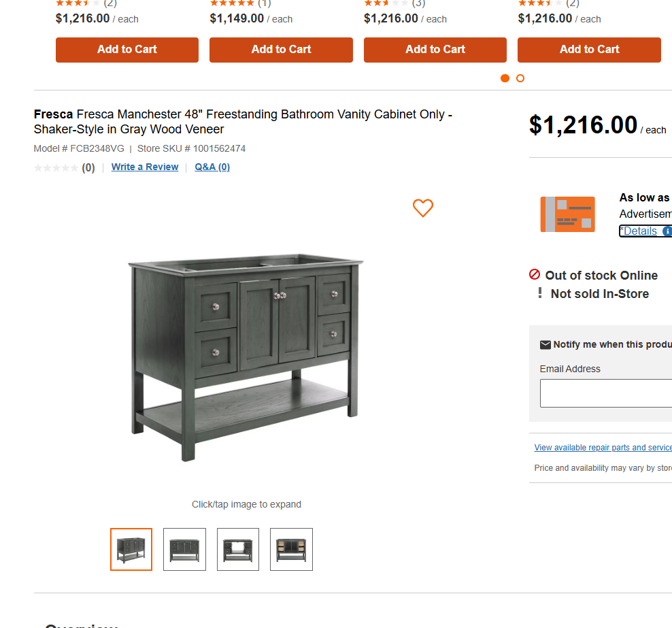
Task: Add the fourth carousel item to cart
Action: 589,50
